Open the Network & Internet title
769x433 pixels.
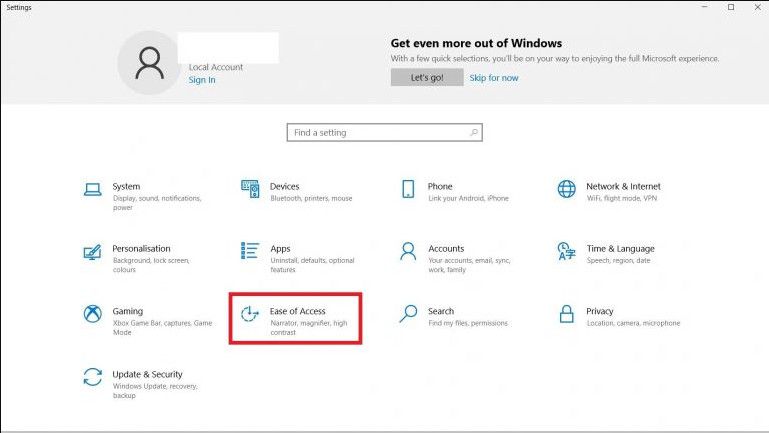pos(623,186)
